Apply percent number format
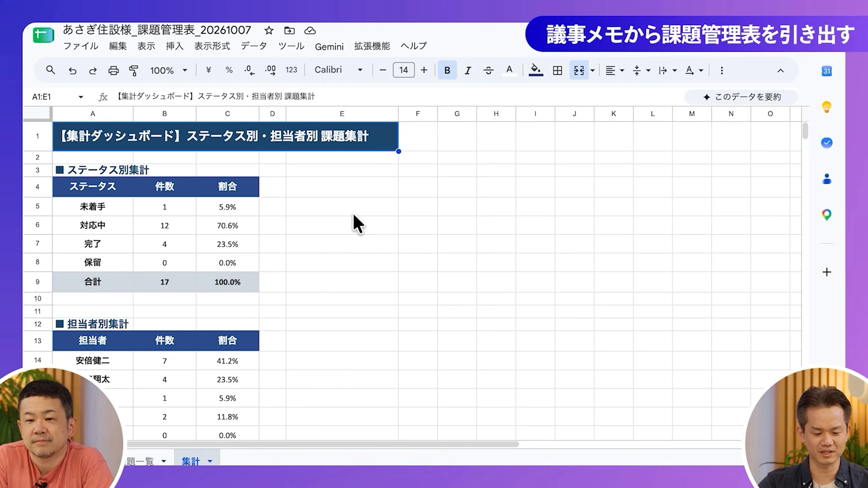Screen dimensions: 868x488 click(229, 70)
